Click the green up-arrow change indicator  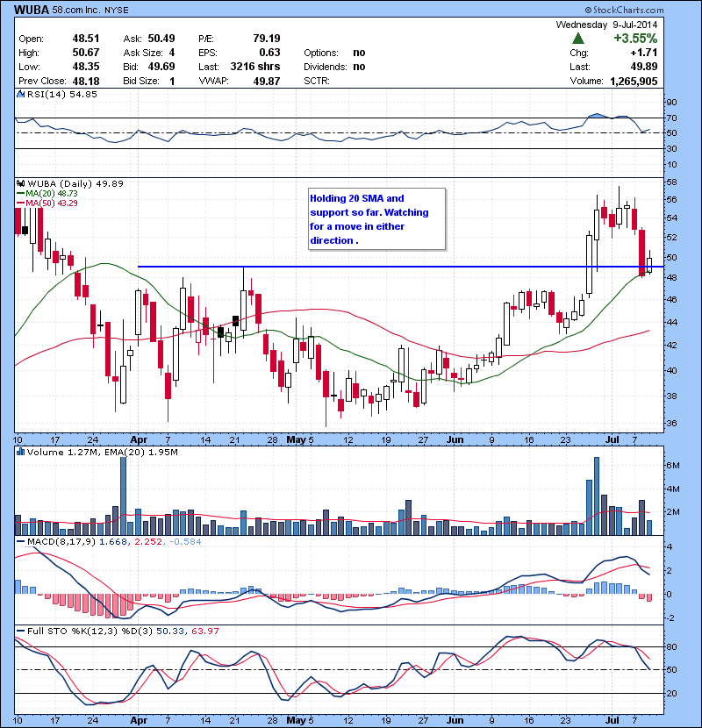point(578,38)
